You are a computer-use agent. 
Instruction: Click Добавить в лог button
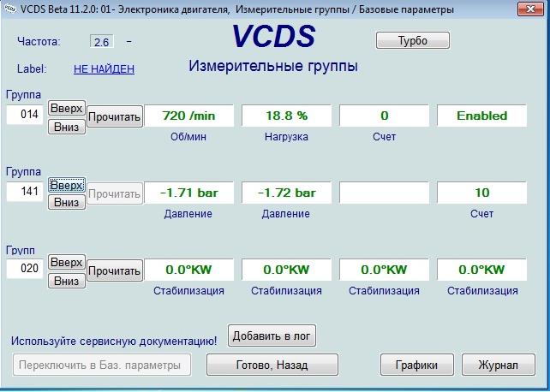[x=272, y=336]
